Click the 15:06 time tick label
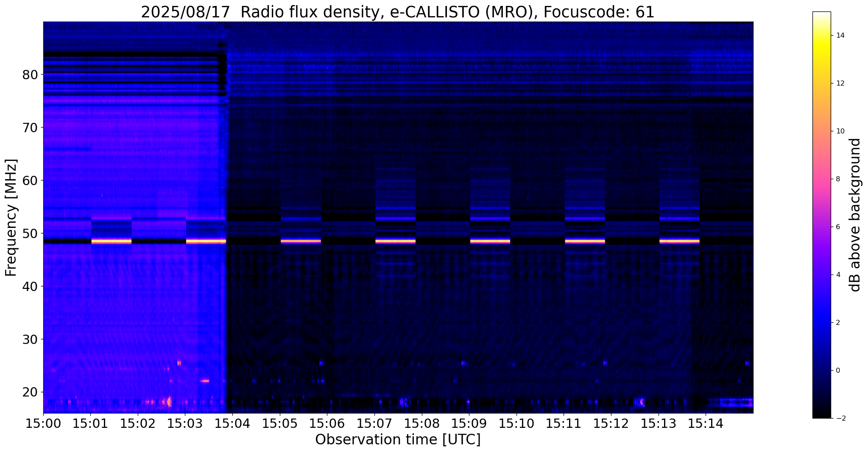868x452 pixels. point(327,423)
